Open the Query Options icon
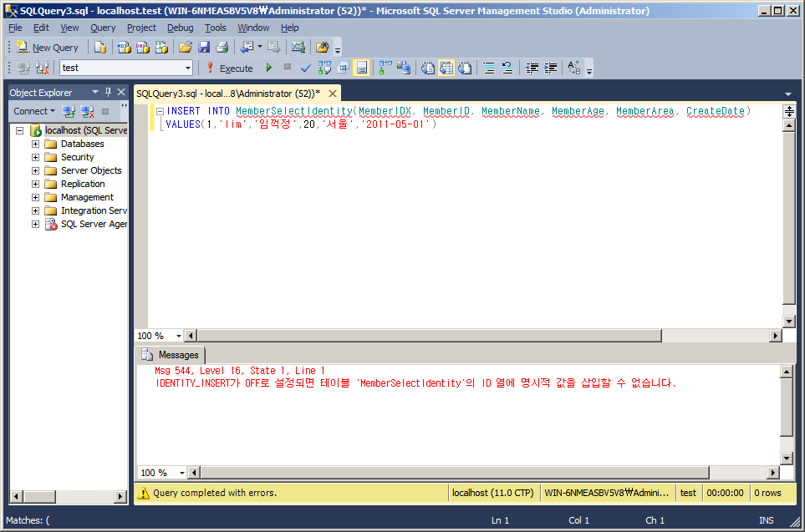 [343, 68]
